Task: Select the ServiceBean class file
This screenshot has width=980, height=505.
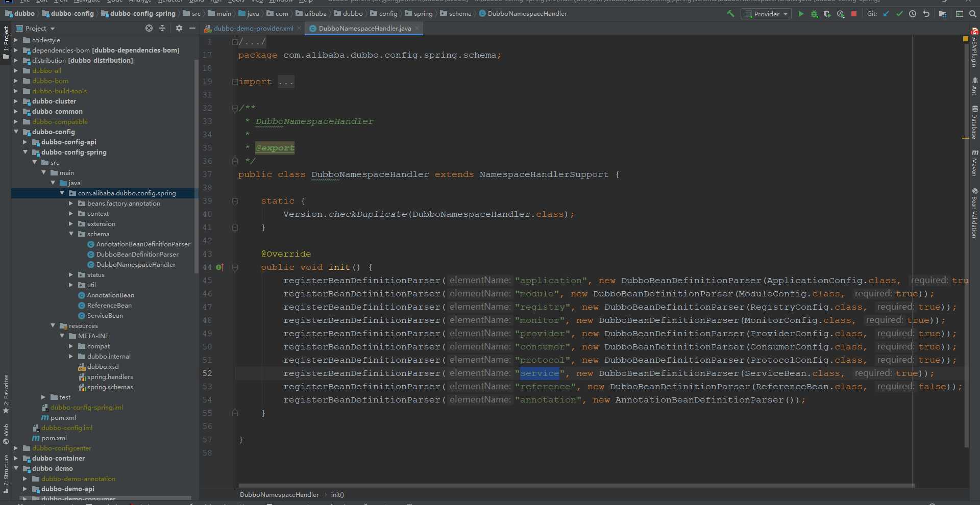Action: pos(100,315)
